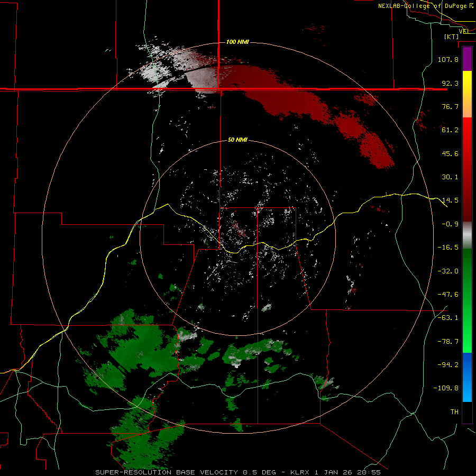The height and width of the screenshot is (476, 476).
Task: Click the -63.1 velocity scale value
Action: (x=448, y=318)
